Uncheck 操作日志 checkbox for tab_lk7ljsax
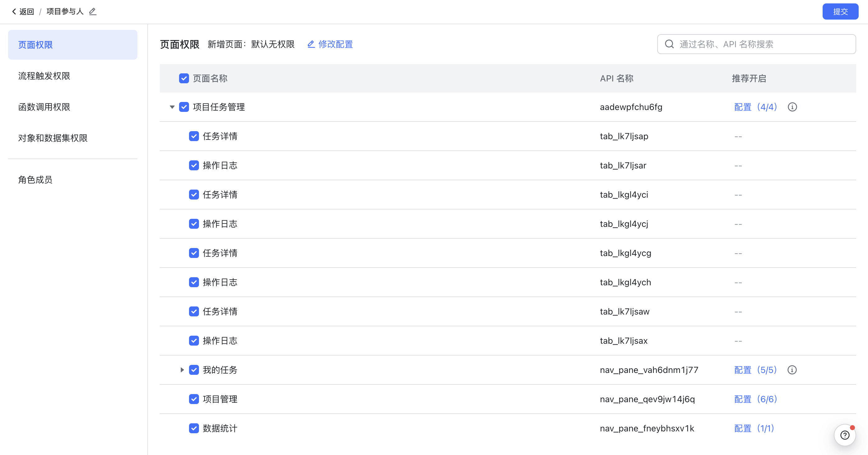 pos(194,341)
